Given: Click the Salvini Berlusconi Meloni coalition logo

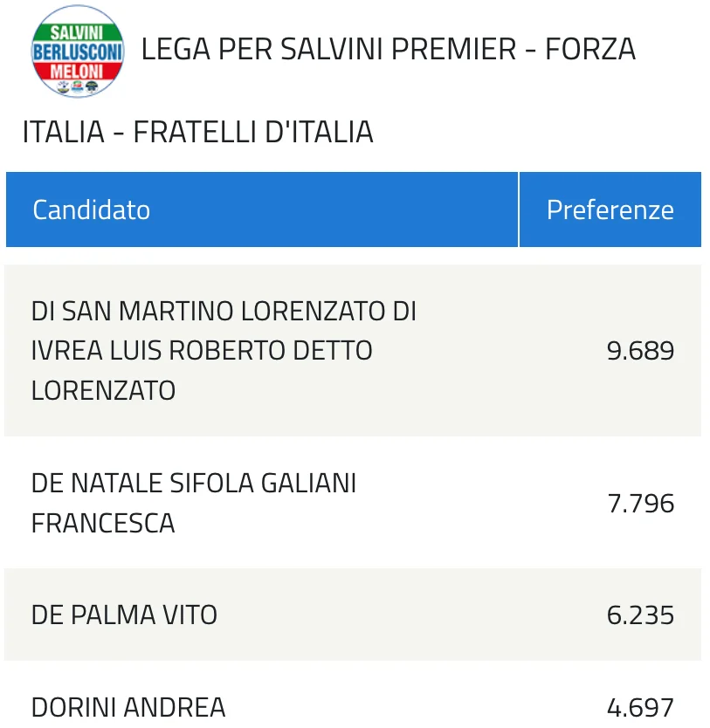Looking at the screenshot, I should click(78, 52).
